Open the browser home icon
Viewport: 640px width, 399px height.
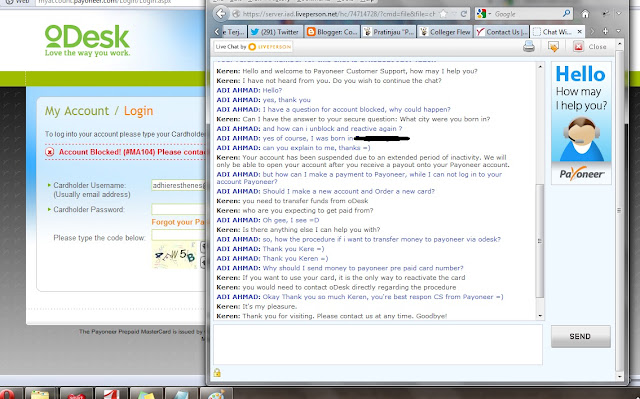[x=585, y=14]
